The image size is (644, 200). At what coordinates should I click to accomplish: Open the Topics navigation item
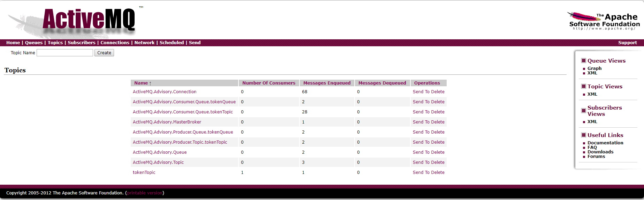[55, 43]
